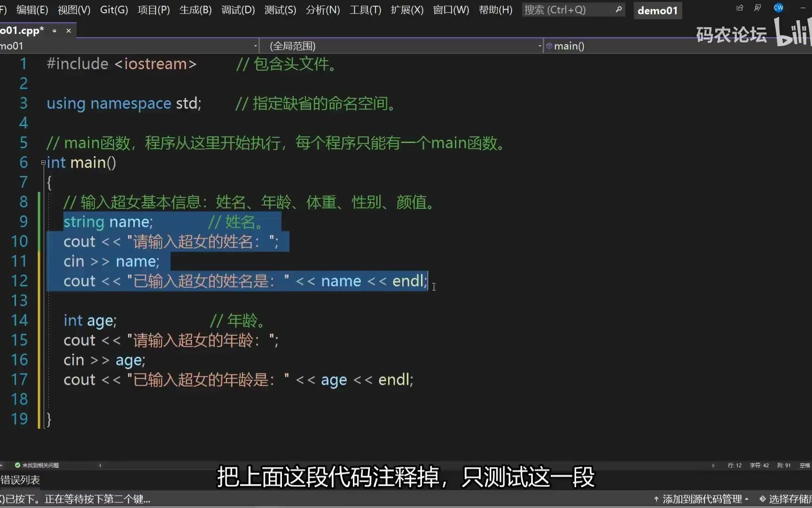This screenshot has height=508, width=812.
Task: Open Select Repository (选择存储库)
Action: tap(785, 499)
